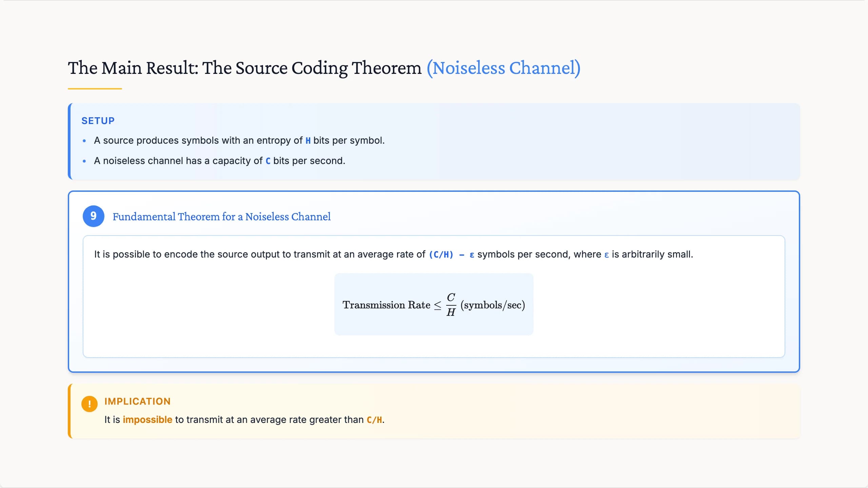Click the slide title 'The Main Result: The Source Coding Theorem'
The image size is (868, 488).
(244, 68)
